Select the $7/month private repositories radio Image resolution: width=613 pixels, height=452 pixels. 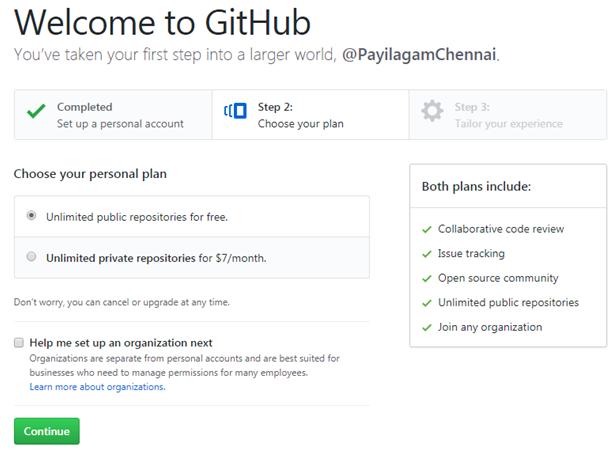coord(31,256)
